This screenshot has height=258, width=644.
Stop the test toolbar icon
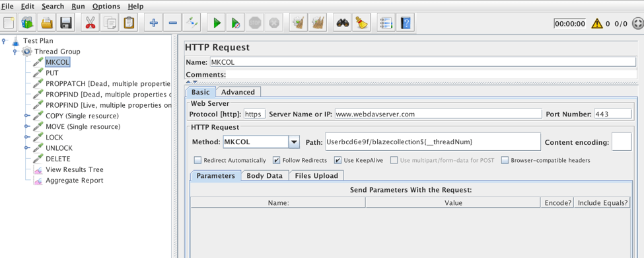click(x=255, y=22)
